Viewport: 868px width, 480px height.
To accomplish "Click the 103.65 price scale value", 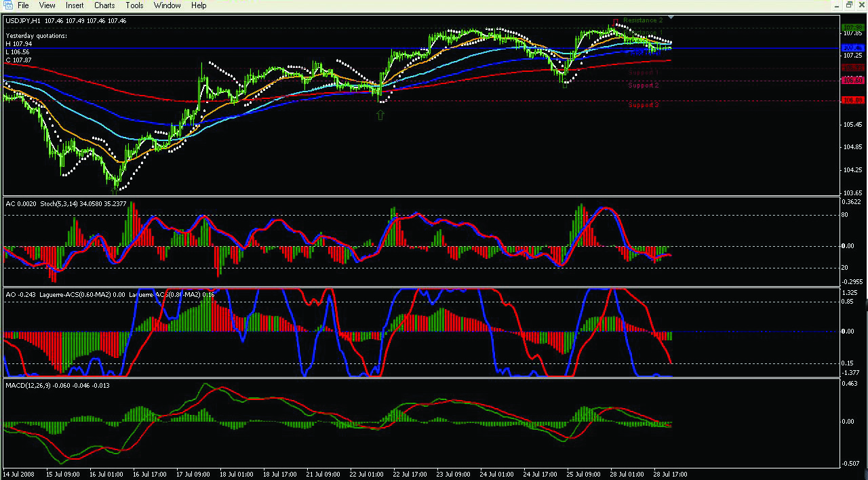I will 852,193.
